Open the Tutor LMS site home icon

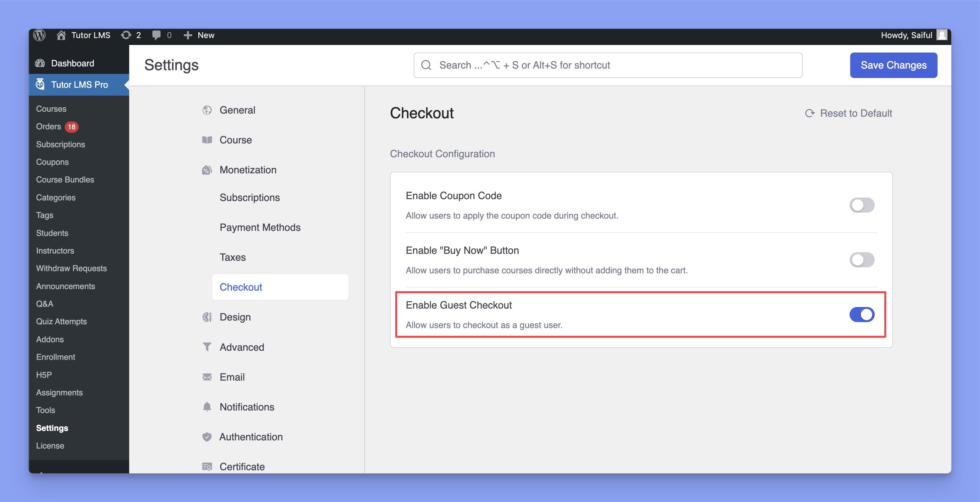pyautogui.click(x=61, y=35)
